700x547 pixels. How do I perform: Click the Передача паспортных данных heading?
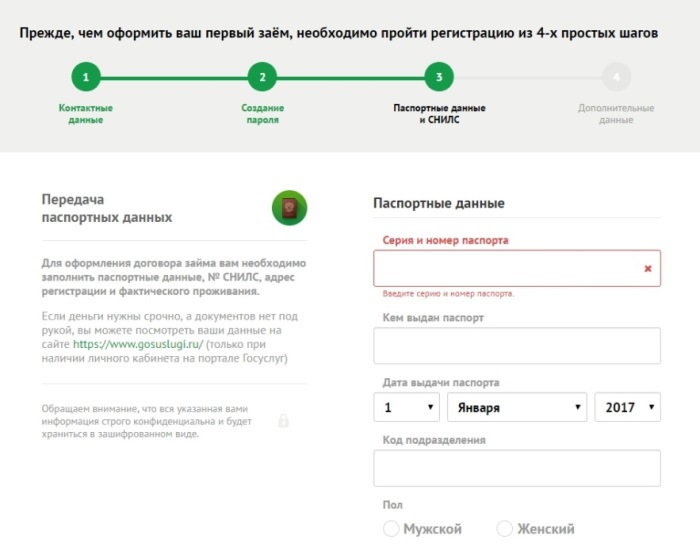click(107, 208)
